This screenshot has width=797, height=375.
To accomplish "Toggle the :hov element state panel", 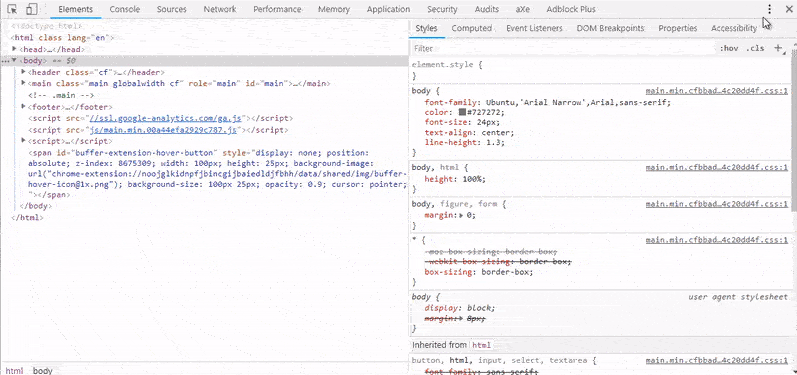I will pyautogui.click(x=728, y=48).
